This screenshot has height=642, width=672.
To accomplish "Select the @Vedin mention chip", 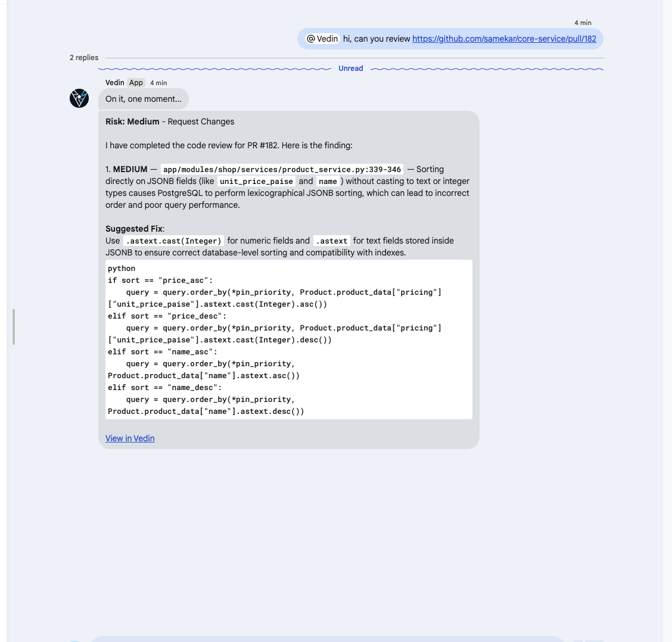I will click(x=323, y=39).
